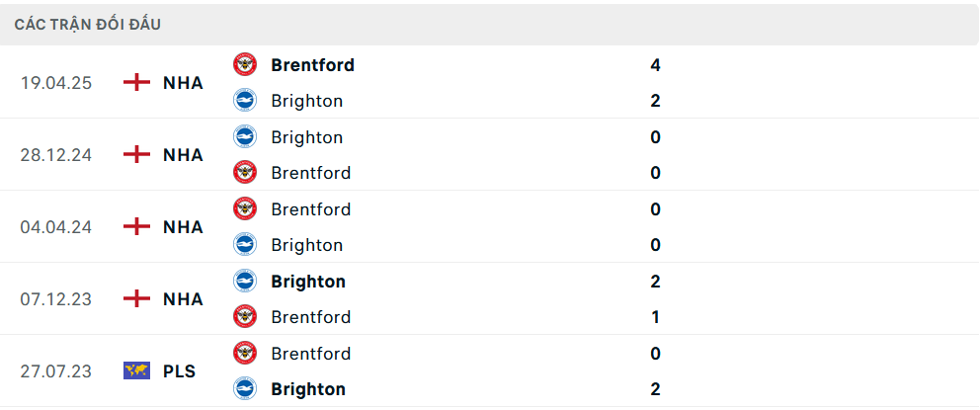This screenshot has height=410, width=980.
Task: Select the PLS competition label
Action: point(179,371)
